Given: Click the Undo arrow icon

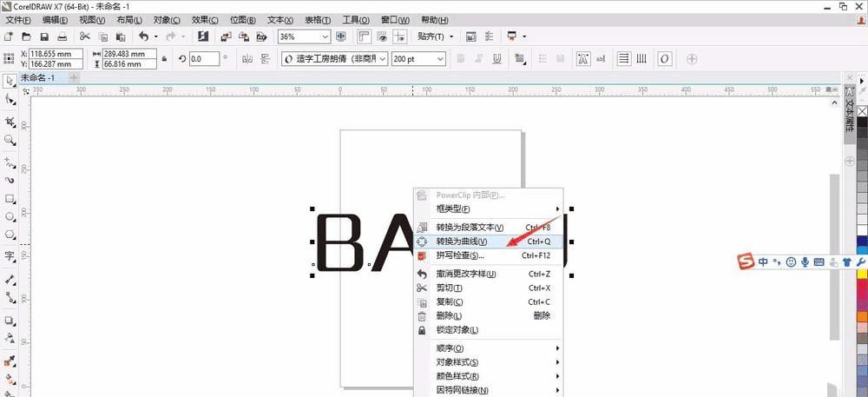Looking at the screenshot, I should tap(144, 36).
